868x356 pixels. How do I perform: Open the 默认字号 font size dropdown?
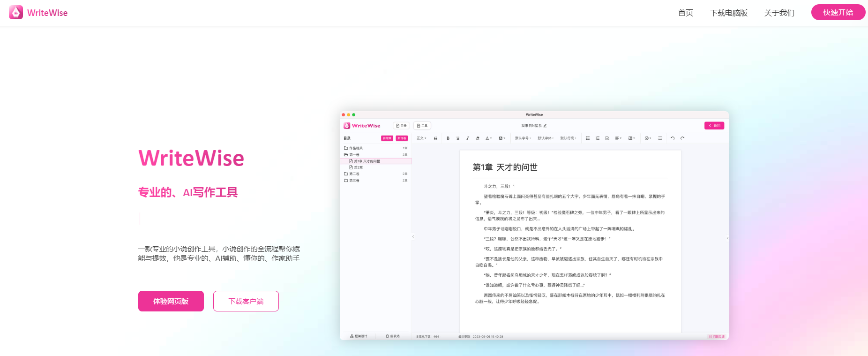523,138
